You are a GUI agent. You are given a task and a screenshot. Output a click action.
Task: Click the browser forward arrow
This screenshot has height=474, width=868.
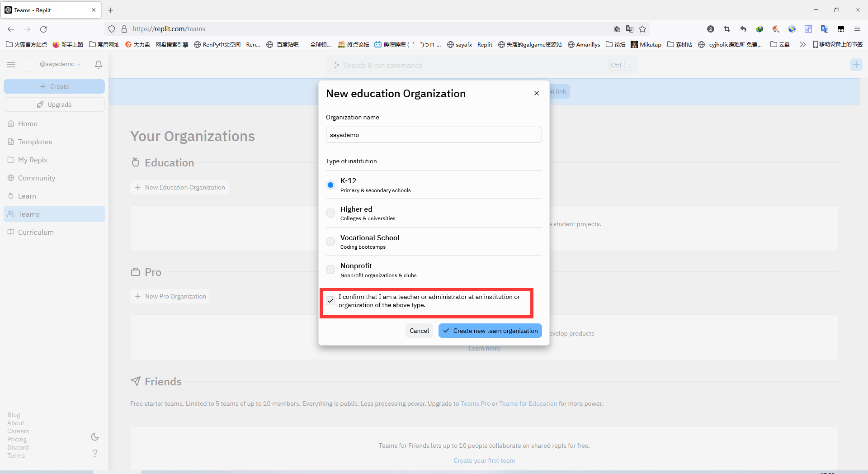(27, 29)
